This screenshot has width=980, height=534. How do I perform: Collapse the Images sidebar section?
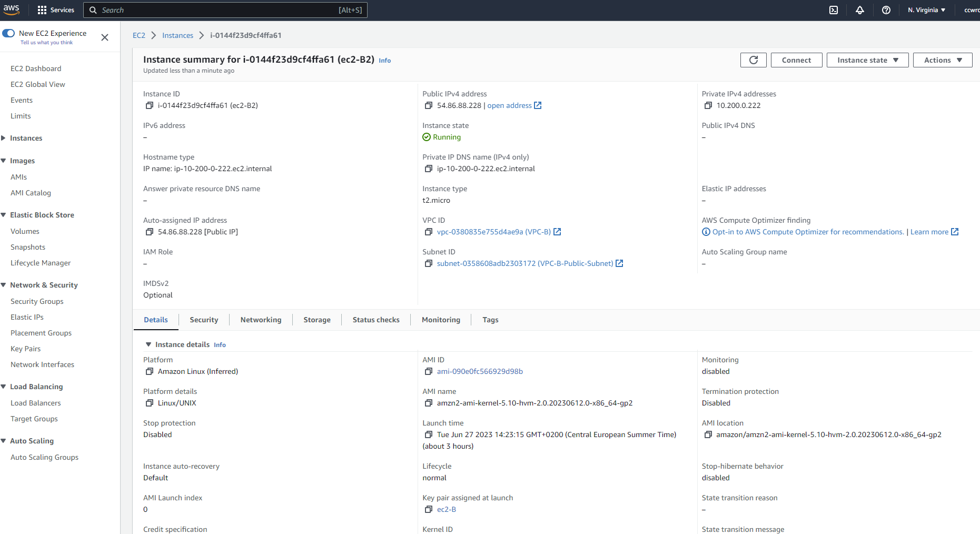3,161
